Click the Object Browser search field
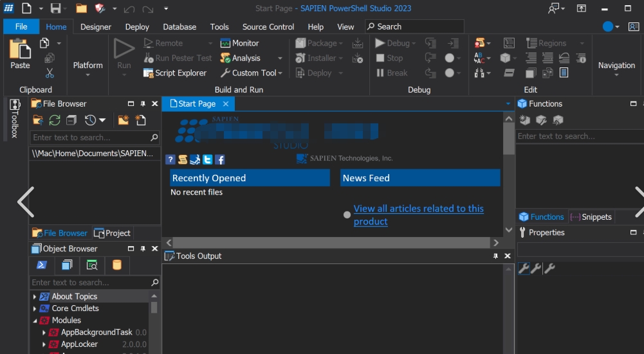Viewport: 644px width, 354px height. pyautogui.click(x=95, y=282)
